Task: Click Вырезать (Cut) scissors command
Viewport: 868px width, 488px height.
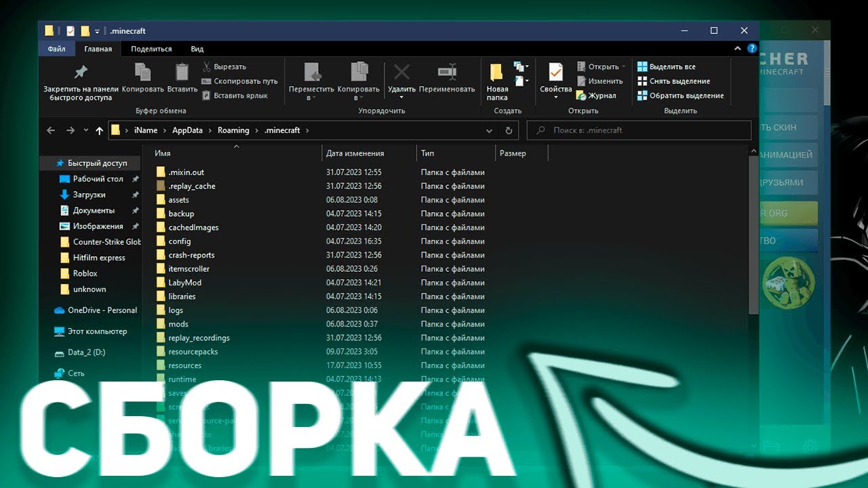Action: (x=224, y=67)
